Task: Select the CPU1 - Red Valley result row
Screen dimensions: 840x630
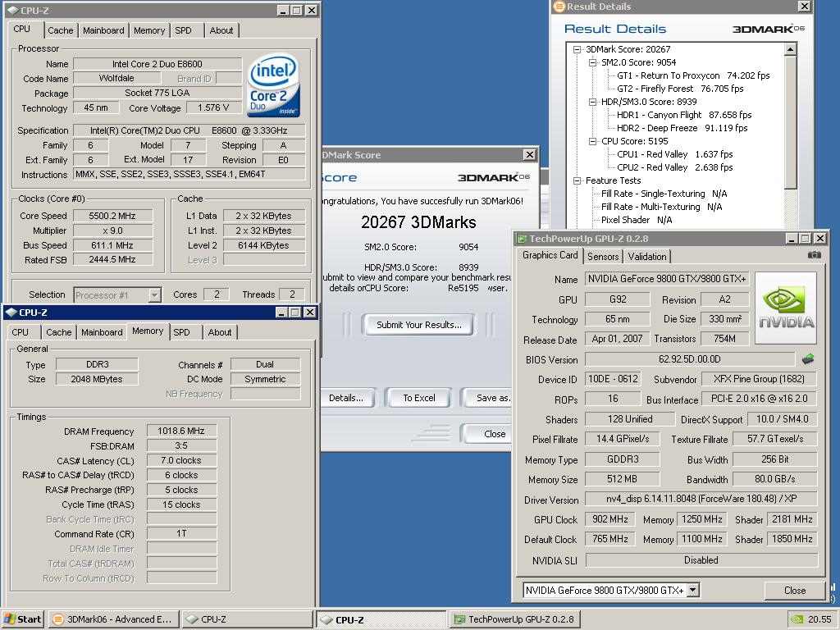Action: click(675, 154)
